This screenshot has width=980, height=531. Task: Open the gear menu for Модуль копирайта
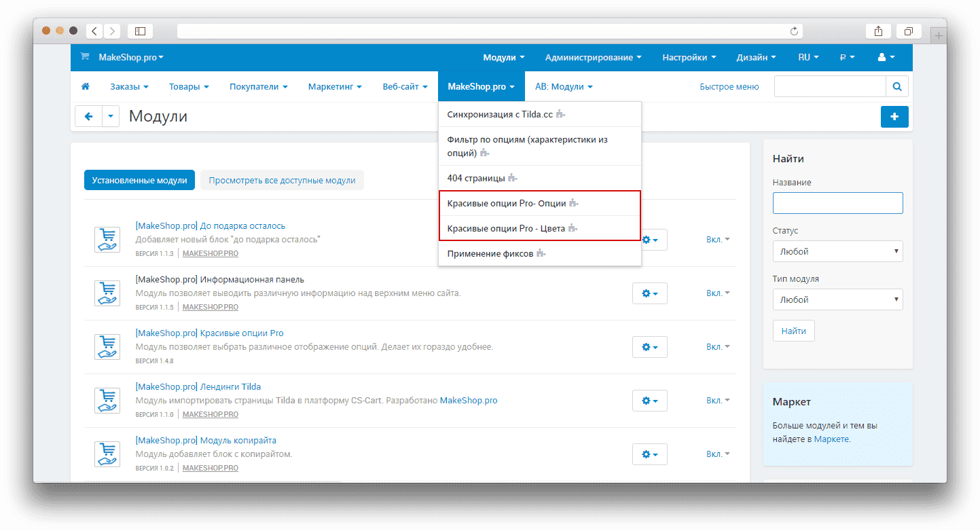[650, 454]
